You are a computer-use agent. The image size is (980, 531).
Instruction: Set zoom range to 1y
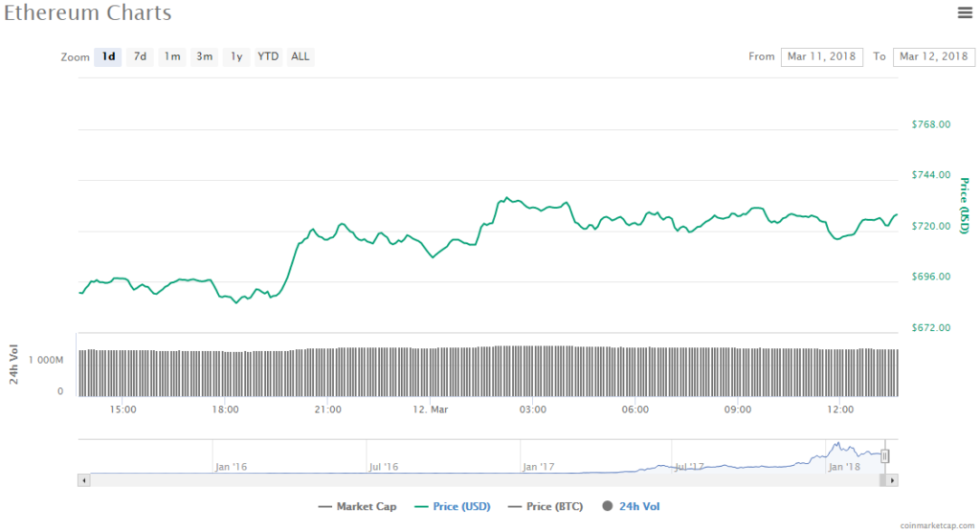(235, 56)
